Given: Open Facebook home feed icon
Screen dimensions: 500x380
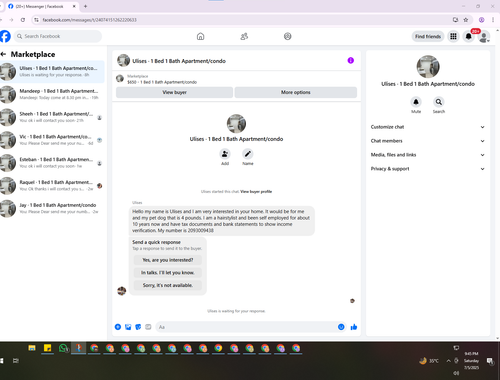Looking at the screenshot, I should pyautogui.click(x=200, y=36).
